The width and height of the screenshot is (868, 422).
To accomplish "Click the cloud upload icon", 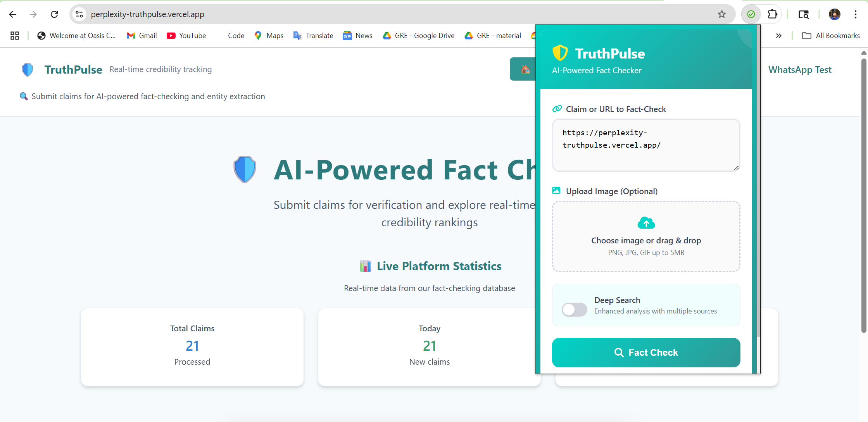I will [646, 223].
